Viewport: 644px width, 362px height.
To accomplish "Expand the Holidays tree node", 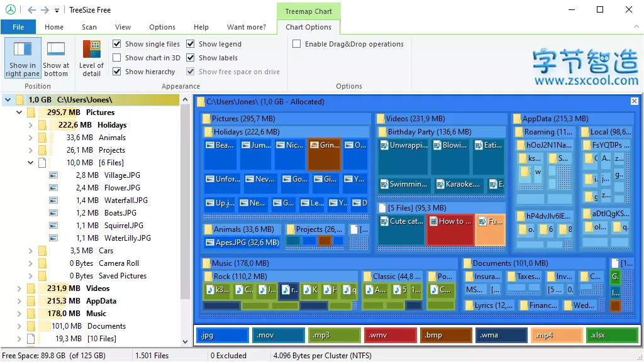I will pos(30,125).
